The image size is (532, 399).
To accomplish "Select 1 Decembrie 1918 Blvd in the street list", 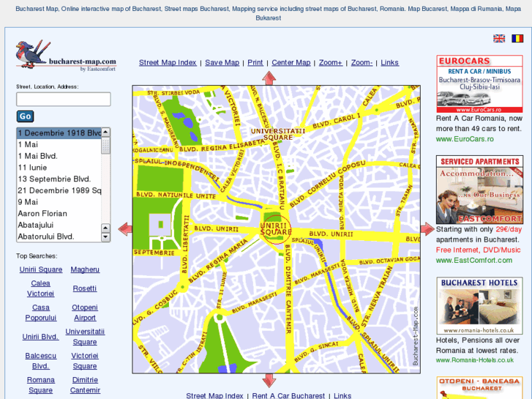I will tap(59, 133).
